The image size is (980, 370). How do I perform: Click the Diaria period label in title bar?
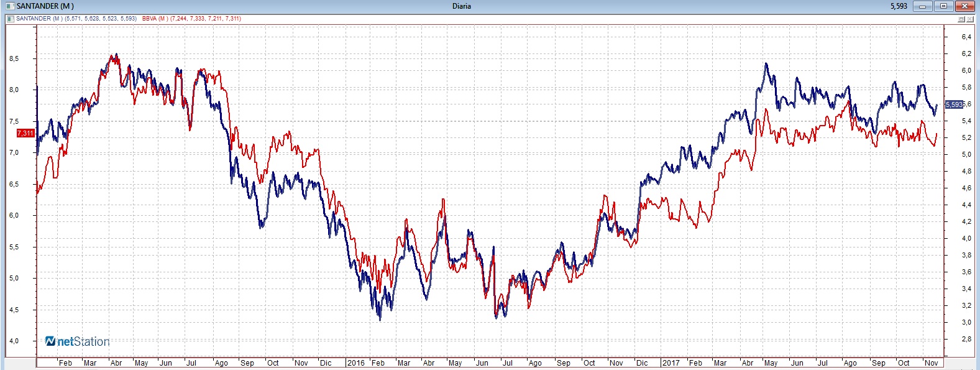click(462, 6)
